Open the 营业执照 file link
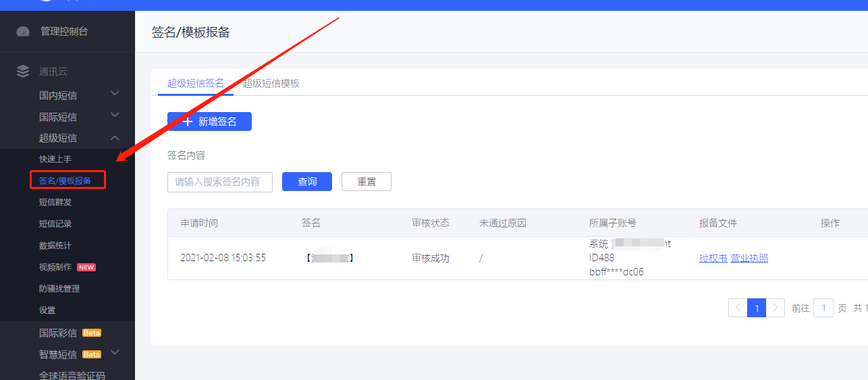868x380 pixels. (x=749, y=258)
